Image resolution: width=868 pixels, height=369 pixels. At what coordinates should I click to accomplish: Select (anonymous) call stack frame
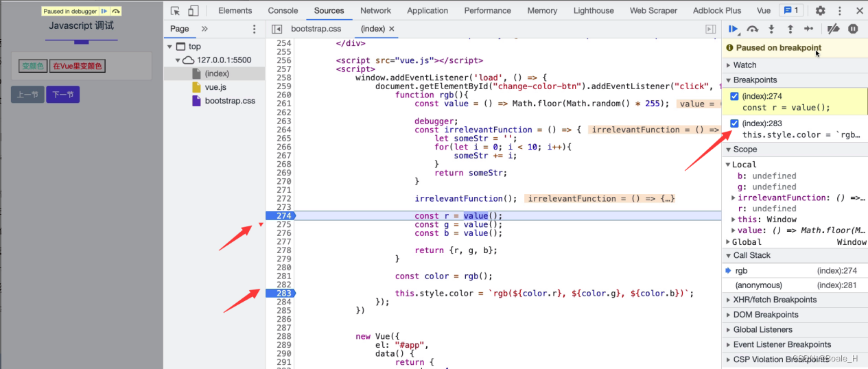pyautogui.click(x=795, y=285)
